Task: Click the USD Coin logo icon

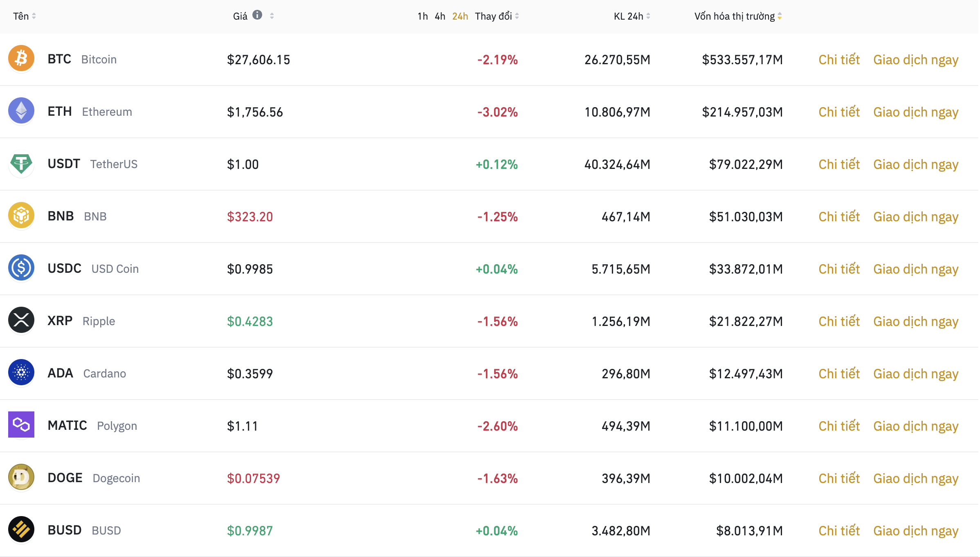Action: point(21,267)
